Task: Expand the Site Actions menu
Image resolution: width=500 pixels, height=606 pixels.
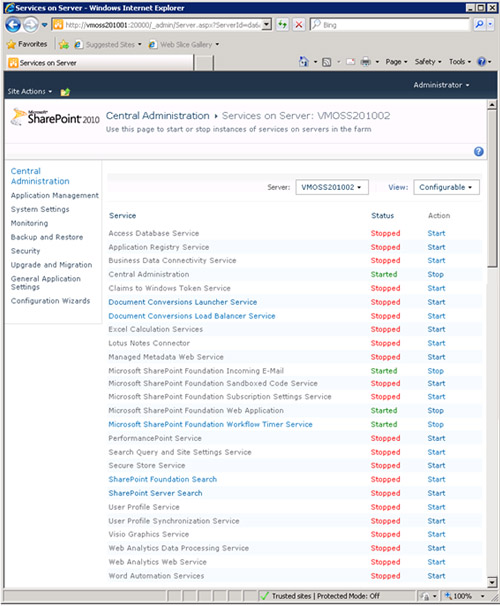Action: point(30,92)
